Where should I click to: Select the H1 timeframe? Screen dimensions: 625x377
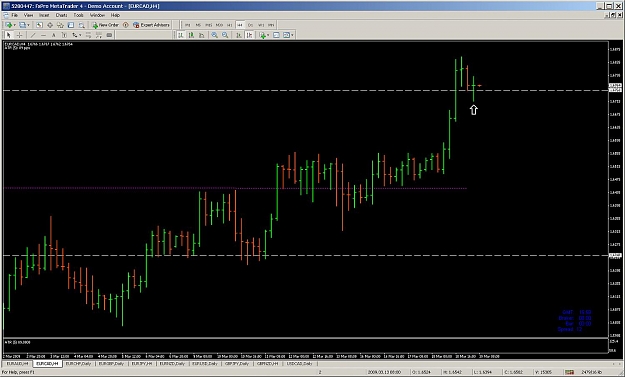(229, 25)
